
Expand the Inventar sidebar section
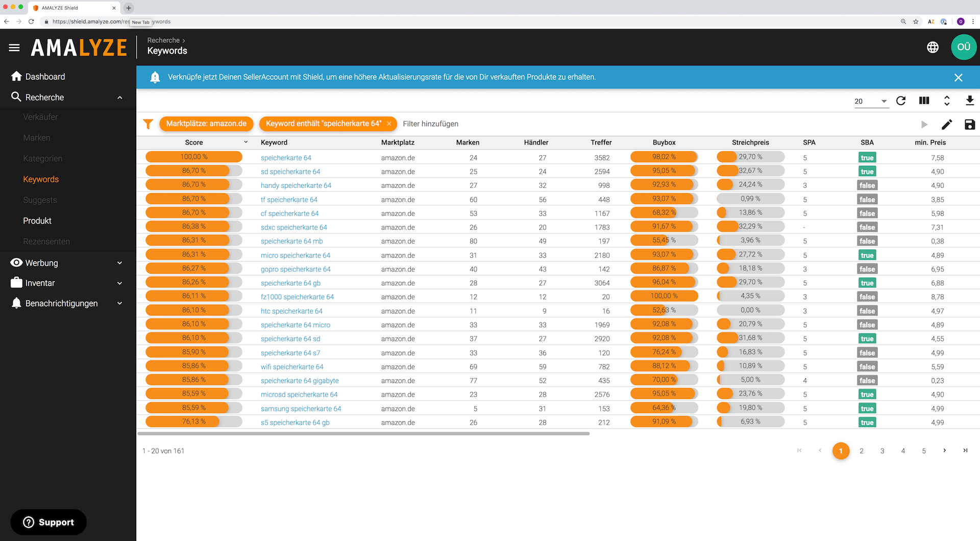click(120, 283)
